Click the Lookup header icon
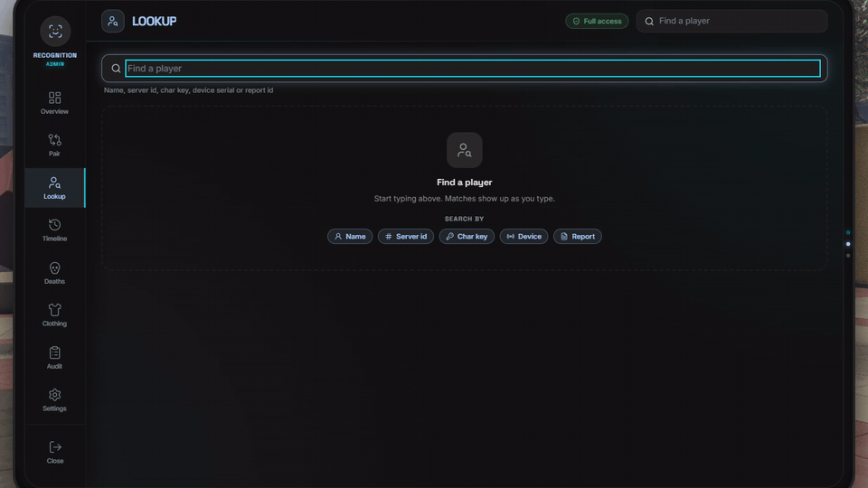Viewport: 868px width, 488px height. [x=113, y=21]
